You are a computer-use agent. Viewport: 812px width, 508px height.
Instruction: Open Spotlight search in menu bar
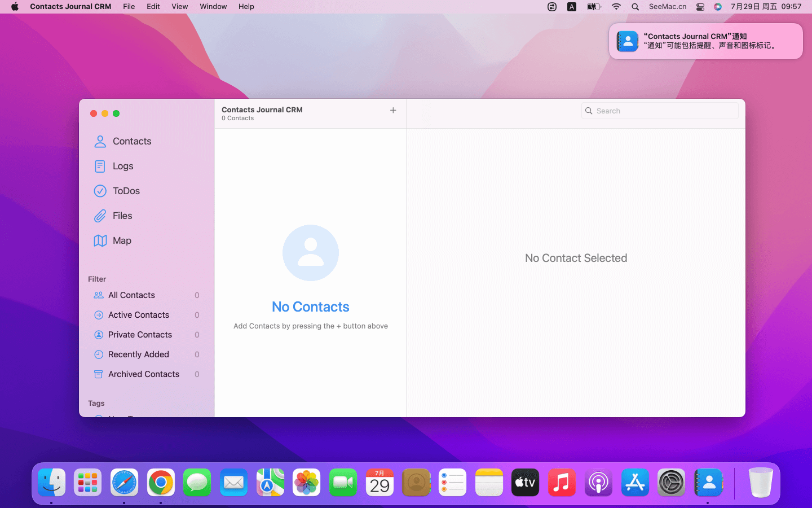(635, 7)
